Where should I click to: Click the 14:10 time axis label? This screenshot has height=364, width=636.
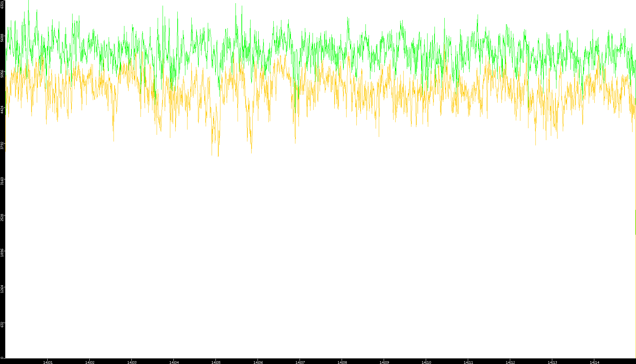[x=426, y=362]
